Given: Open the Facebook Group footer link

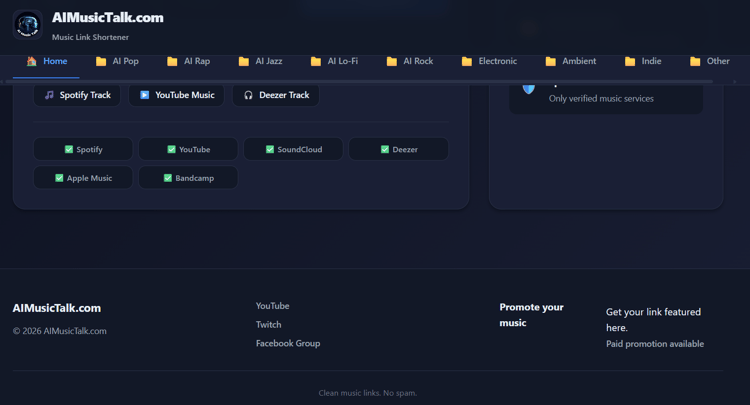Looking at the screenshot, I should point(288,343).
